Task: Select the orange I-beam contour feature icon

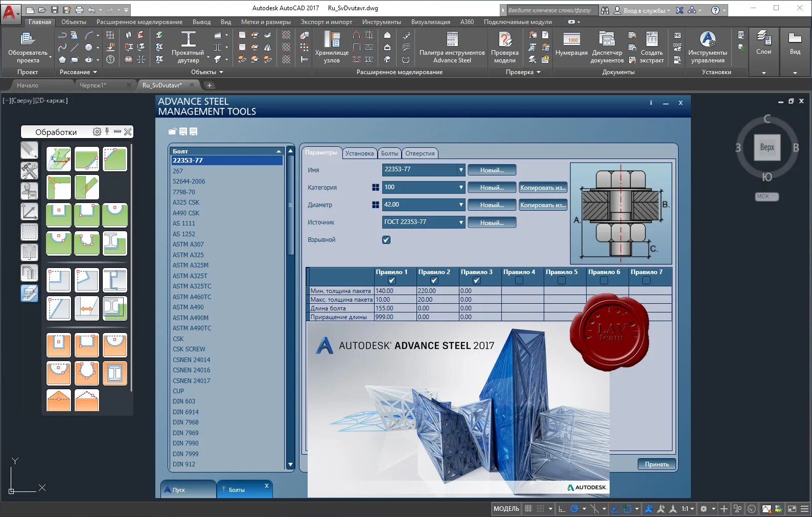Action: point(115,373)
